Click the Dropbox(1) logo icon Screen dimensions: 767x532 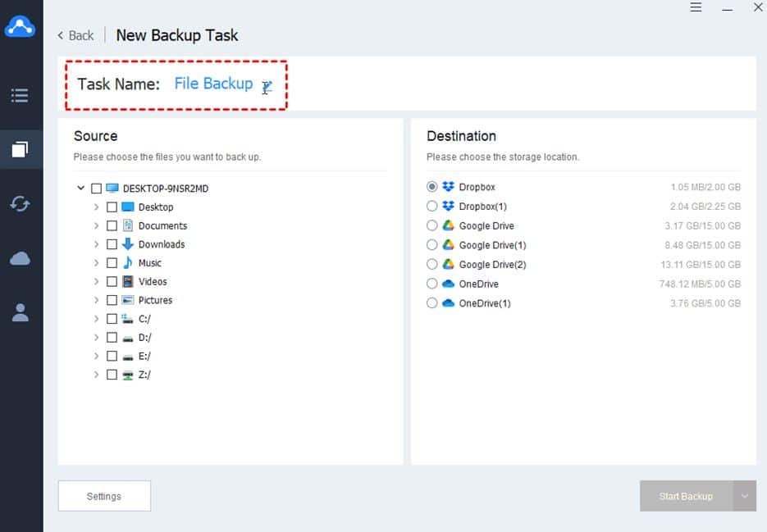[x=448, y=206]
